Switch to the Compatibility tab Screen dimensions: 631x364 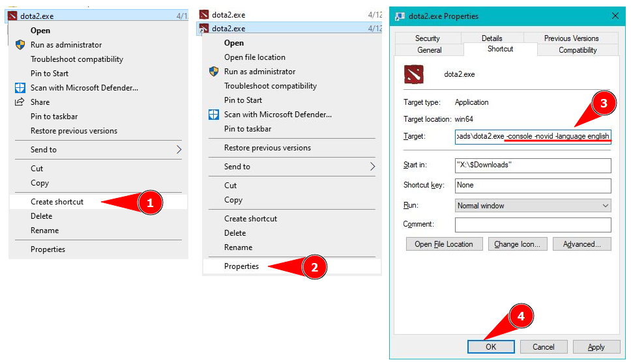point(578,50)
